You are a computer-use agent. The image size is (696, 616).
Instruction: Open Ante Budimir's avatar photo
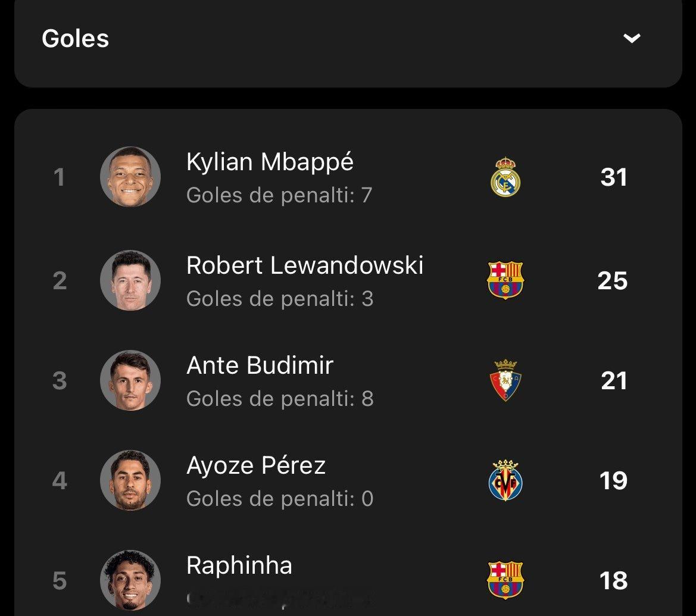click(x=130, y=380)
